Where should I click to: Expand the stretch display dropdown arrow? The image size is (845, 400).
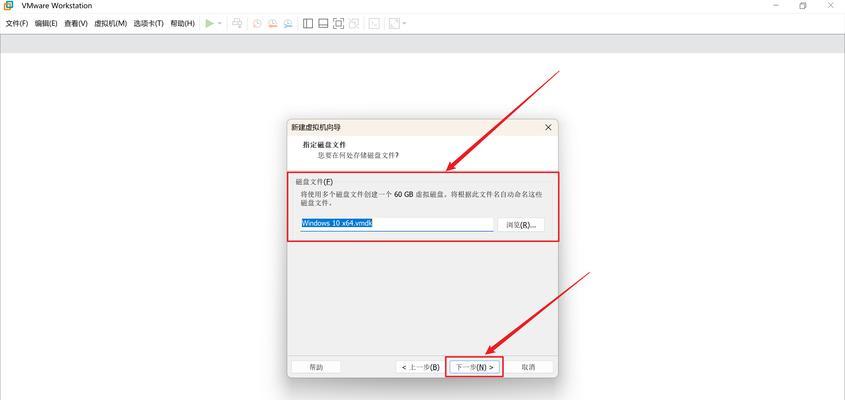click(x=404, y=24)
